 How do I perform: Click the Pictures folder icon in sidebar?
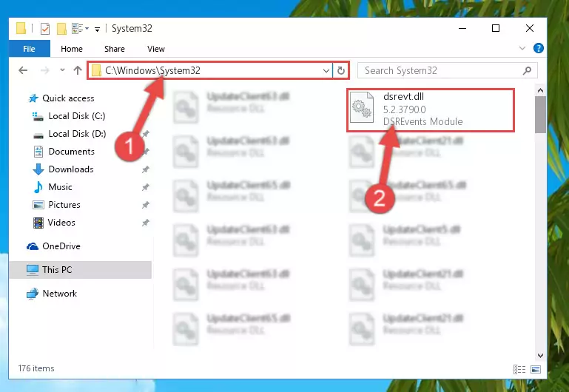(x=38, y=205)
